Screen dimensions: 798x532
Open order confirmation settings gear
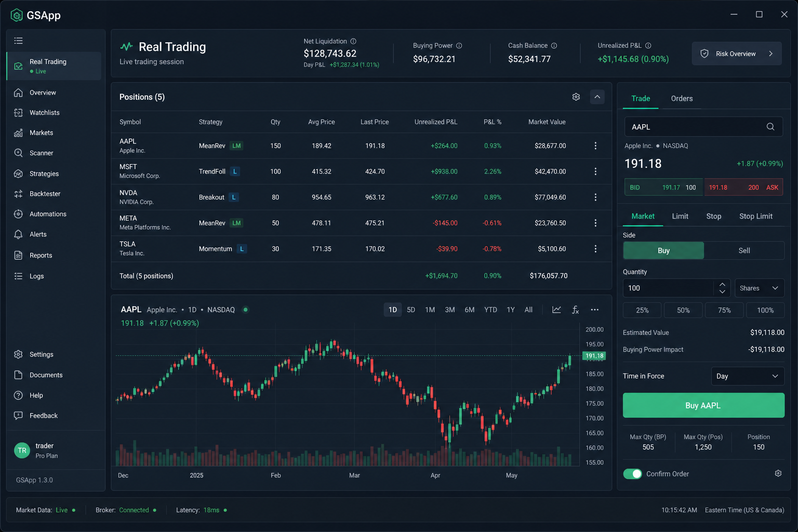(x=778, y=473)
